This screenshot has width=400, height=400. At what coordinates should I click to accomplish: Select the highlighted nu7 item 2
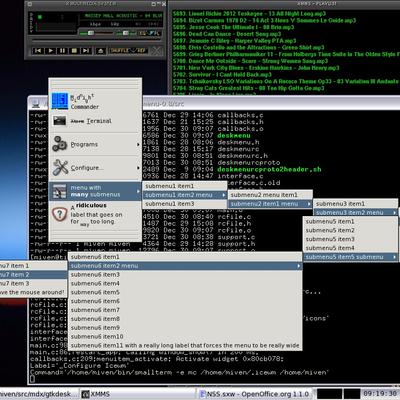pos(33,275)
